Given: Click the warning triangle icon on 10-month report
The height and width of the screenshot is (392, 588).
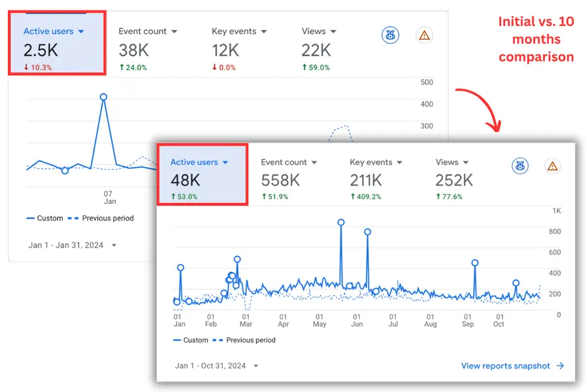Looking at the screenshot, I should pyautogui.click(x=552, y=167).
